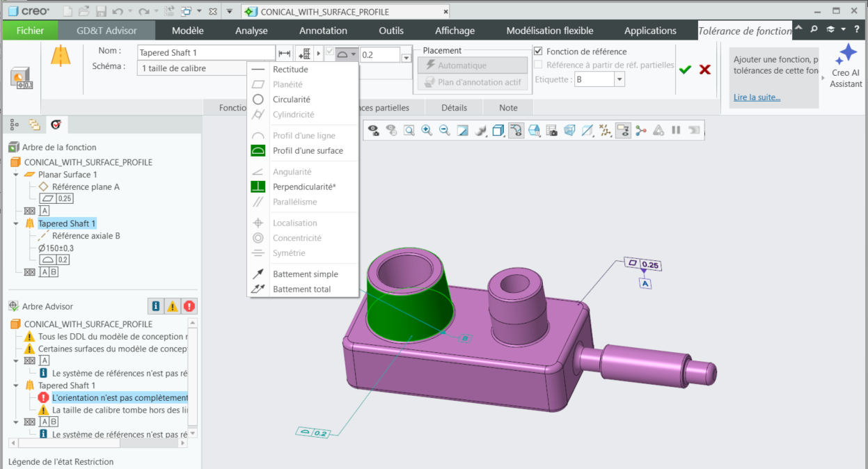Viewport: 868px width, 469px height.
Task: Collapse the Planar Surface 1 tree node
Action: point(17,175)
